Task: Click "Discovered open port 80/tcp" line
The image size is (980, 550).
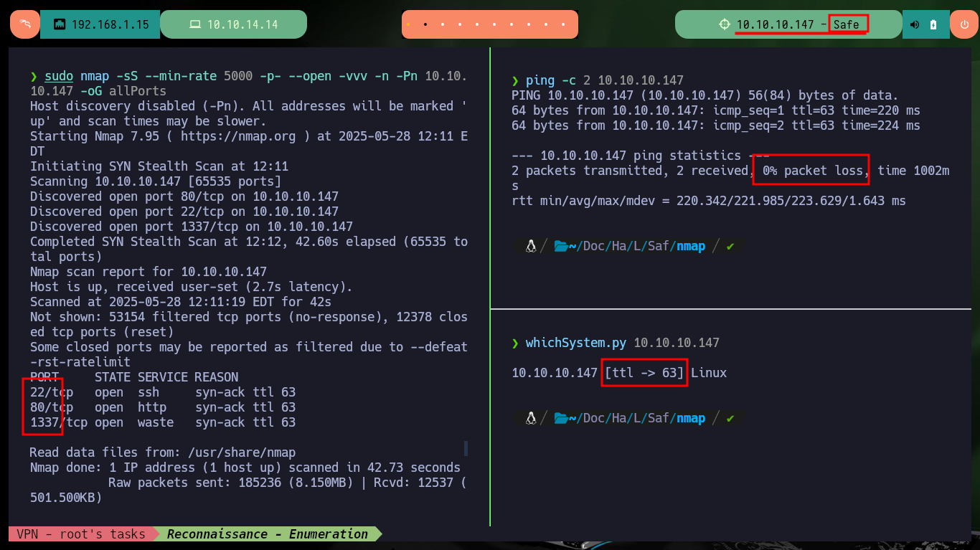Action: pyautogui.click(x=184, y=196)
